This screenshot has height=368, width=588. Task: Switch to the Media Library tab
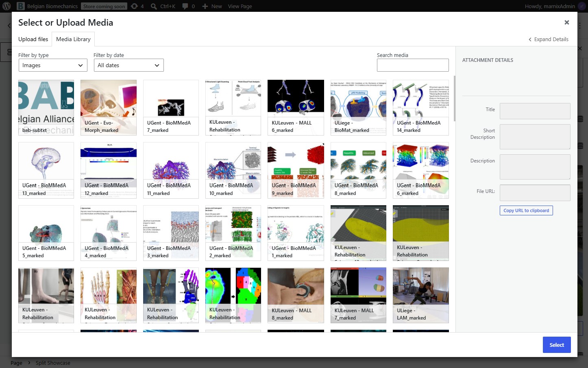click(73, 39)
